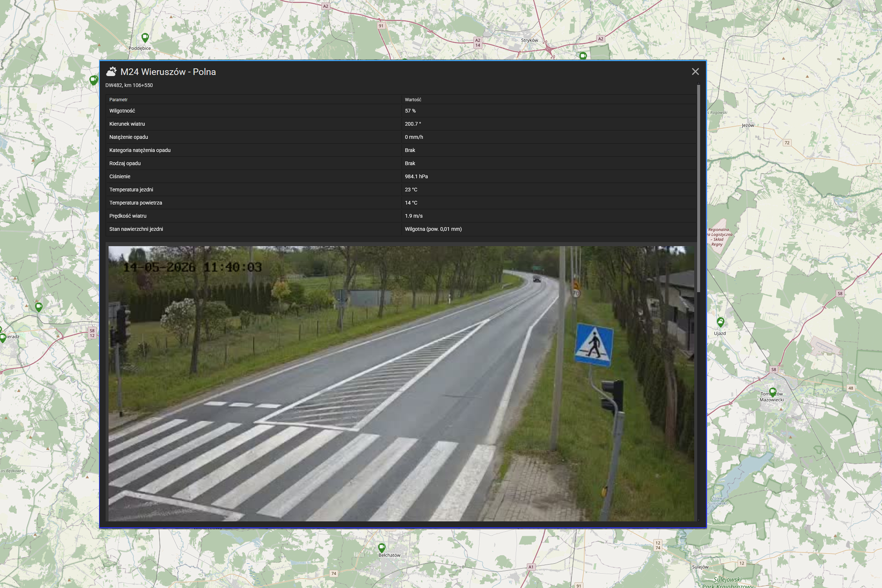The image size is (882, 588).
Task: Click the Parametr column header
Action: (118, 100)
